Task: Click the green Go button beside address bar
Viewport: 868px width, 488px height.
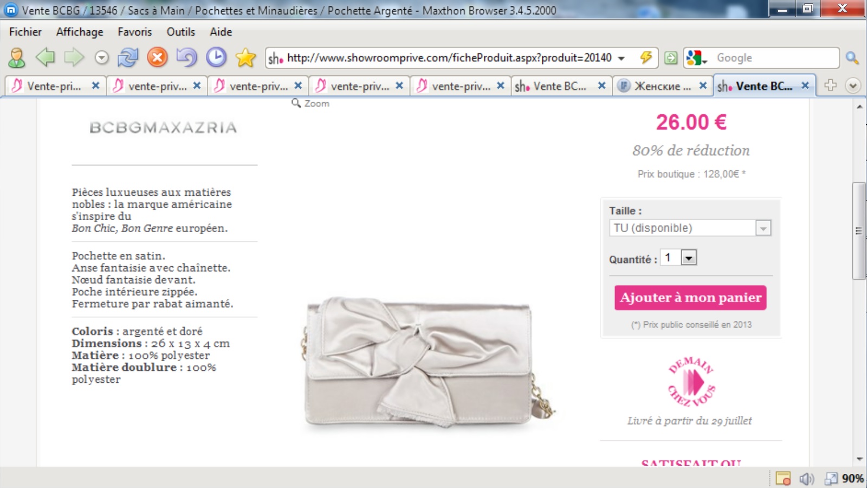Action: pyautogui.click(x=671, y=58)
